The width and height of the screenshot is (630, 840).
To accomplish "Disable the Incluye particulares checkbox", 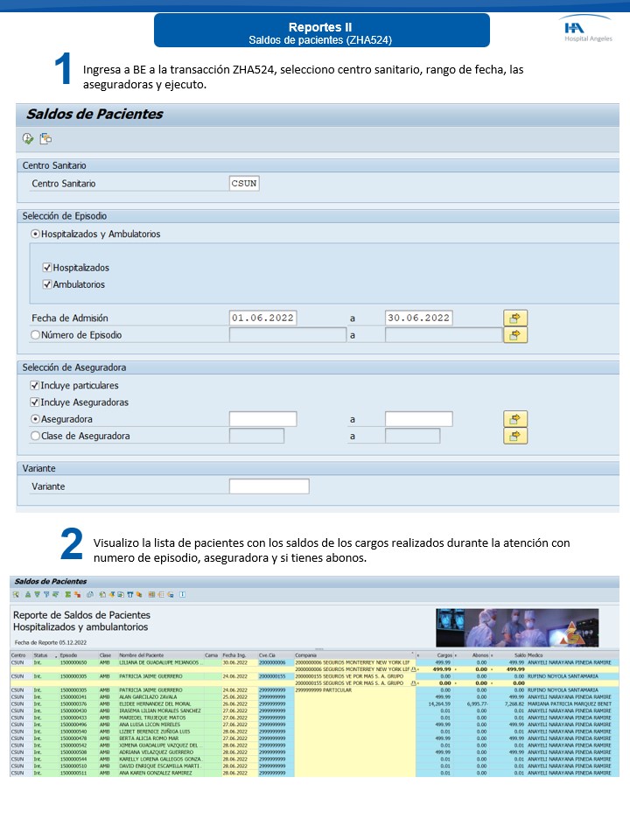I will [x=35, y=385].
